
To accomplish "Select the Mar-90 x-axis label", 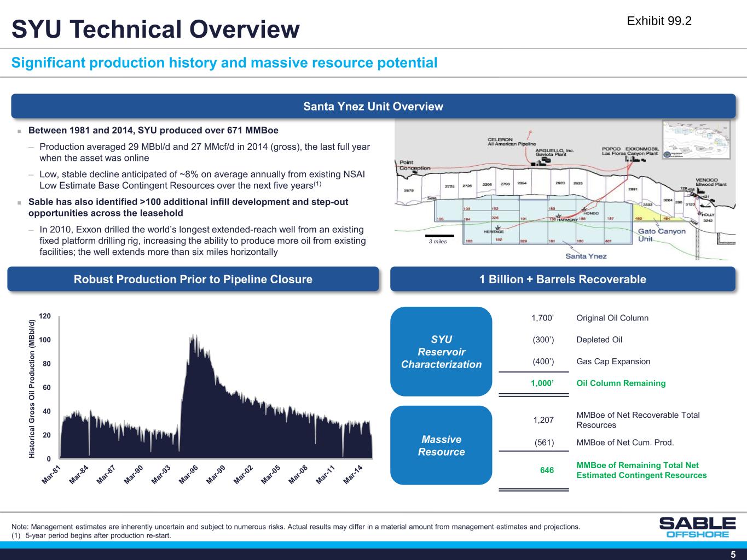I will coord(133,474).
